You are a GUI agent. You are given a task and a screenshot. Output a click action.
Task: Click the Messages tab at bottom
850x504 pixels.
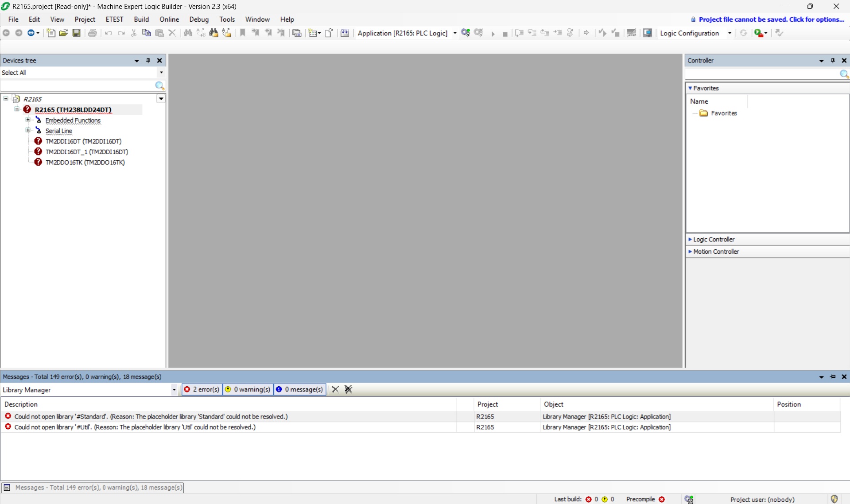(93, 488)
